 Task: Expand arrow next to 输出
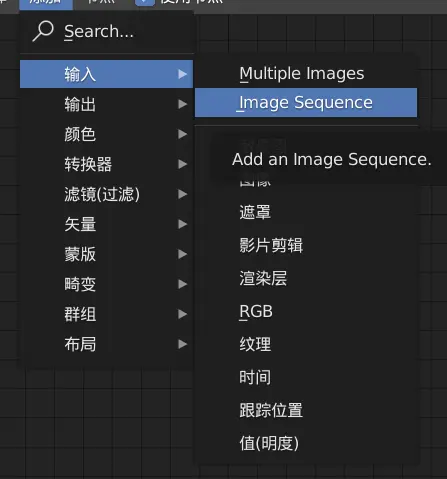182,104
